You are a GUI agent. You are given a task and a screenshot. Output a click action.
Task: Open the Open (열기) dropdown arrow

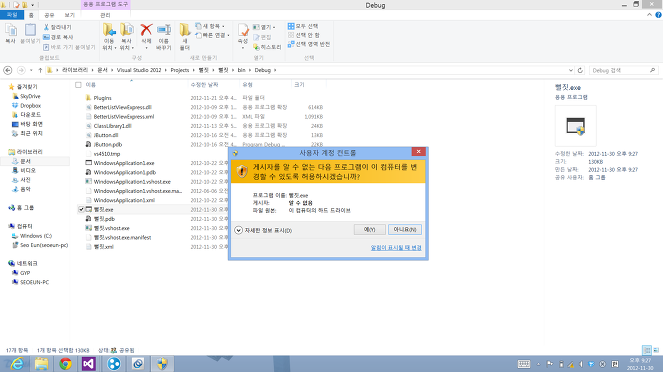click(x=274, y=27)
